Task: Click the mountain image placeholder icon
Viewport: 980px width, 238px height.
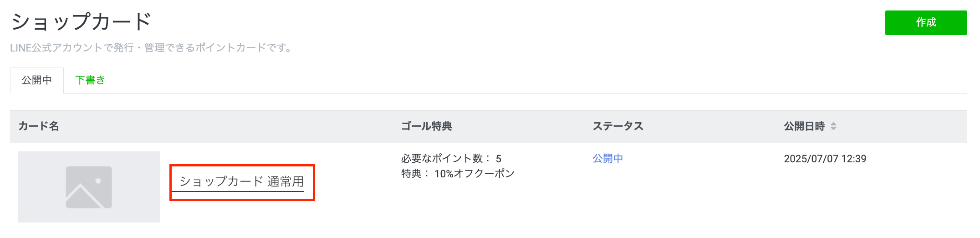Action: 89,187
